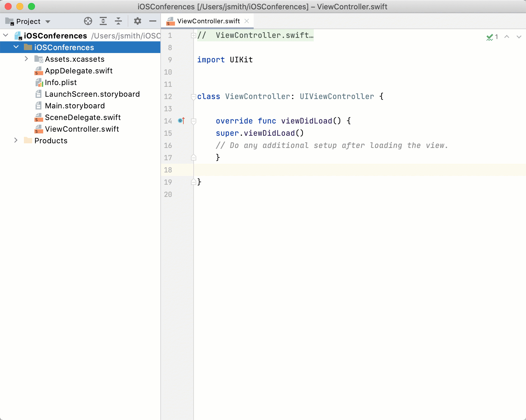
Task: Open the inspections checkmark widget
Action: click(x=492, y=37)
